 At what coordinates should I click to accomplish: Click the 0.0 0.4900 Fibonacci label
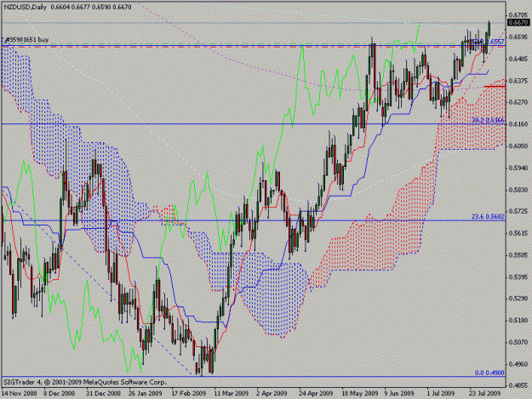click(489, 373)
